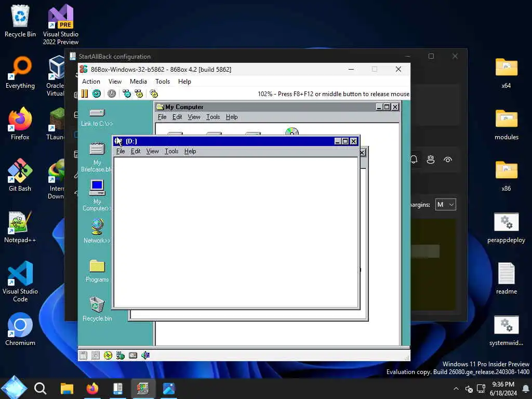Click the network icon in 86Box status bar
This screenshot has height=399, width=532.
(x=121, y=355)
